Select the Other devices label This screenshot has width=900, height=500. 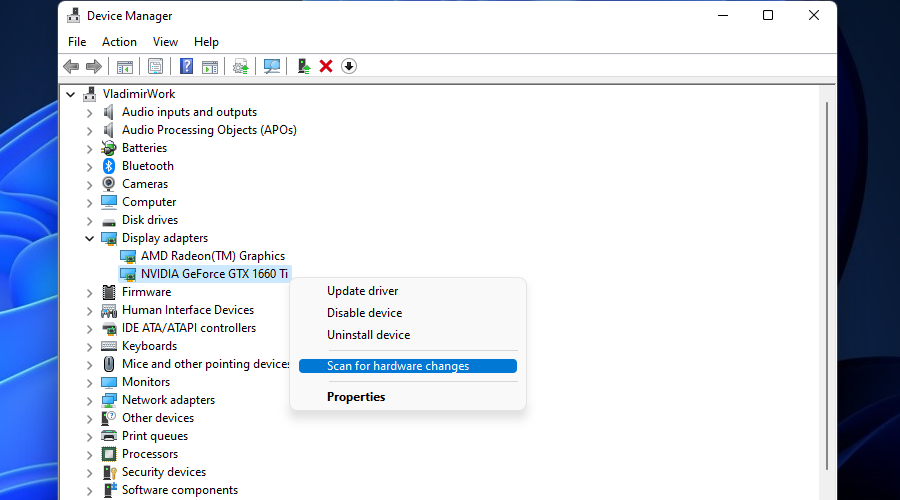click(x=158, y=418)
